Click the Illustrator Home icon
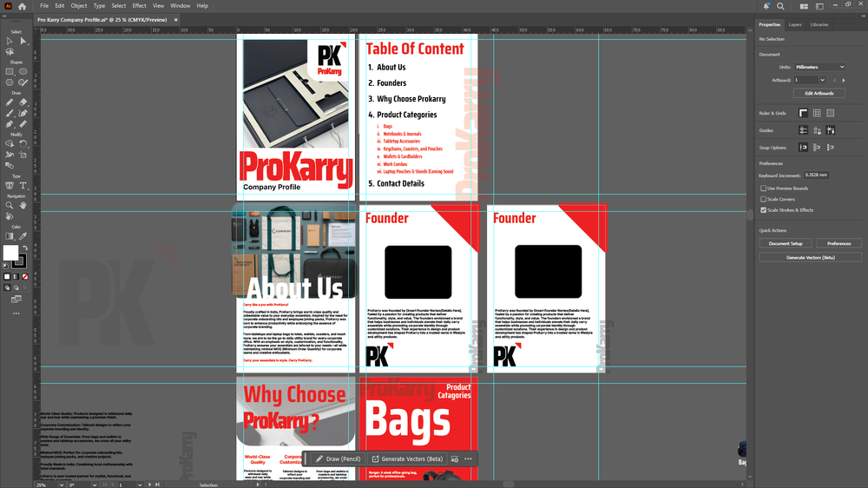The height and width of the screenshot is (488, 868). tap(23, 6)
